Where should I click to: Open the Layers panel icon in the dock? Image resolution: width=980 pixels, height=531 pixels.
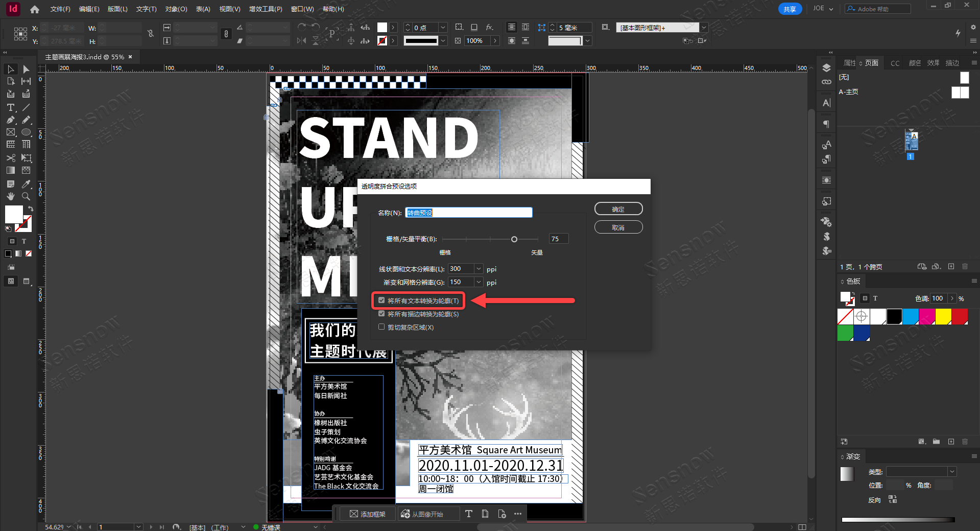(x=826, y=68)
